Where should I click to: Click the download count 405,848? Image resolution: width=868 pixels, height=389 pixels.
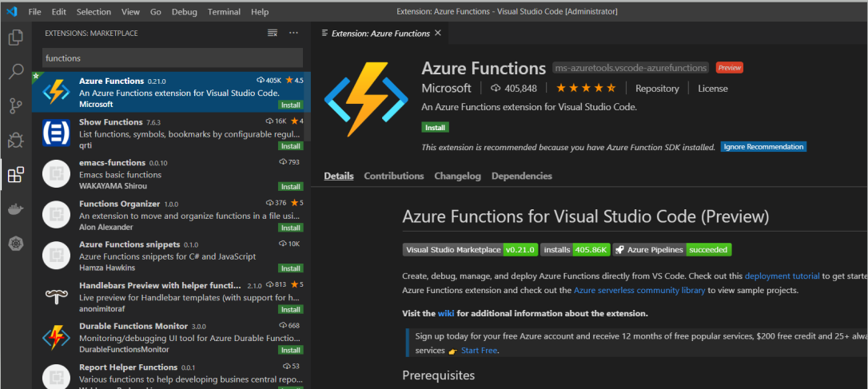tap(514, 88)
